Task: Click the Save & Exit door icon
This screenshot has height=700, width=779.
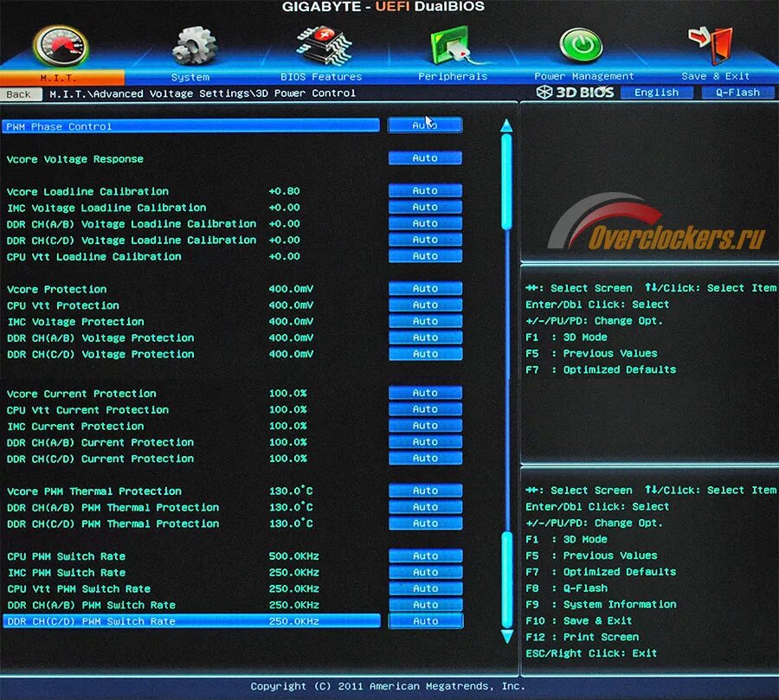Action: [711, 45]
